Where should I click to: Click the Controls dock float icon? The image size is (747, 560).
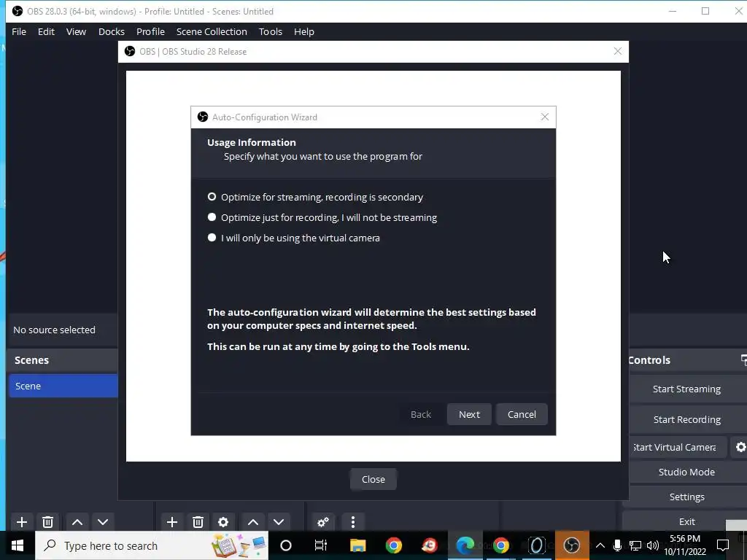click(x=743, y=360)
